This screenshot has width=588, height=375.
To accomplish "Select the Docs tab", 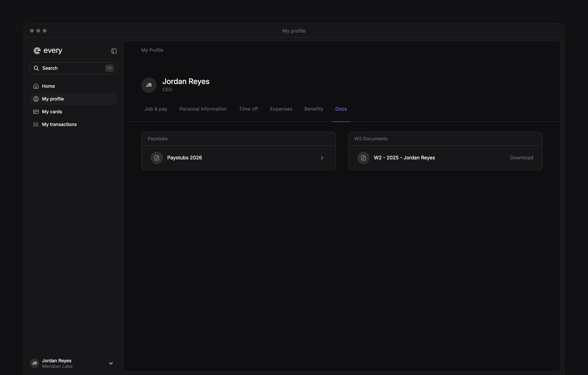I will (x=341, y=109).
